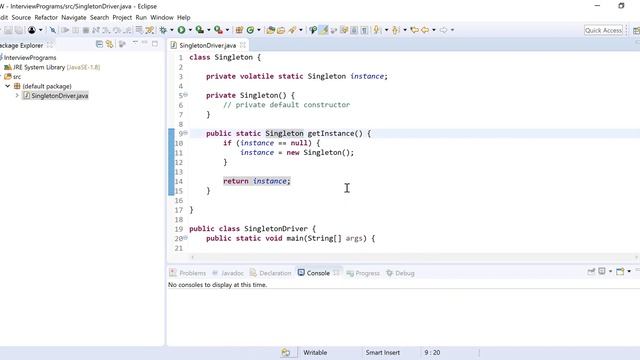Click the Previous Annotation icon
The image size is (640, 360).
[x=395, y=30]
